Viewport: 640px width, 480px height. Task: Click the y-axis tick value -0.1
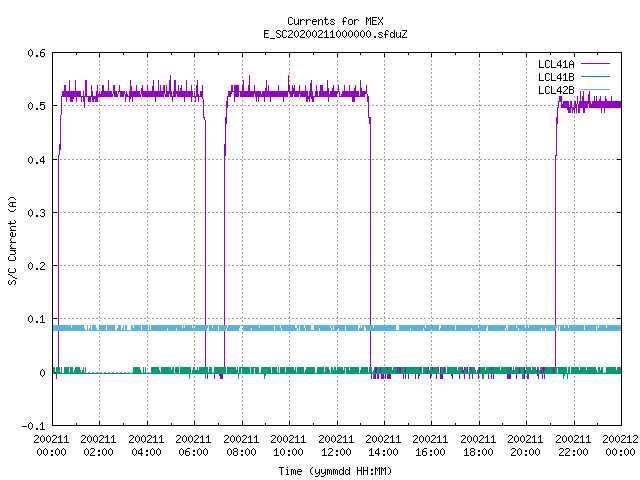(x=33, y=426)
